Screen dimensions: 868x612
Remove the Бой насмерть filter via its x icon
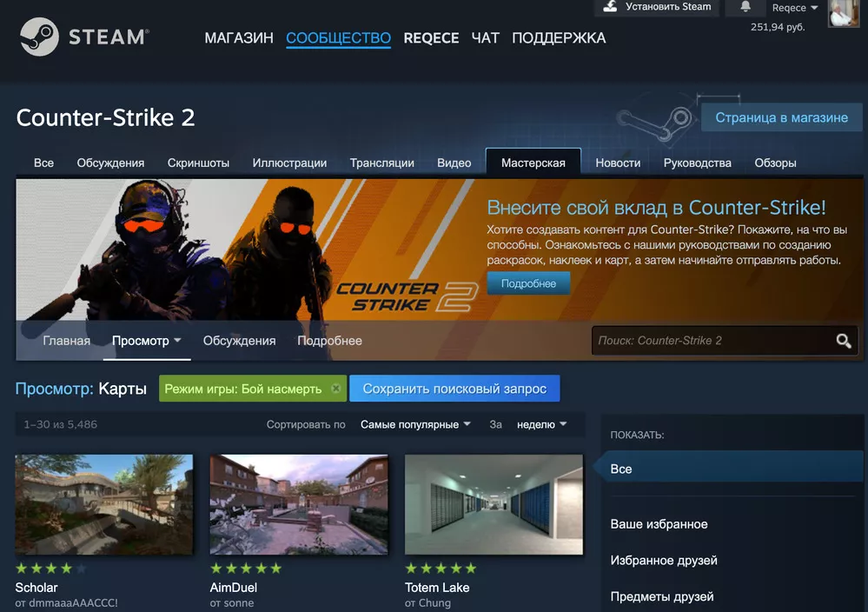coord(336,389)
